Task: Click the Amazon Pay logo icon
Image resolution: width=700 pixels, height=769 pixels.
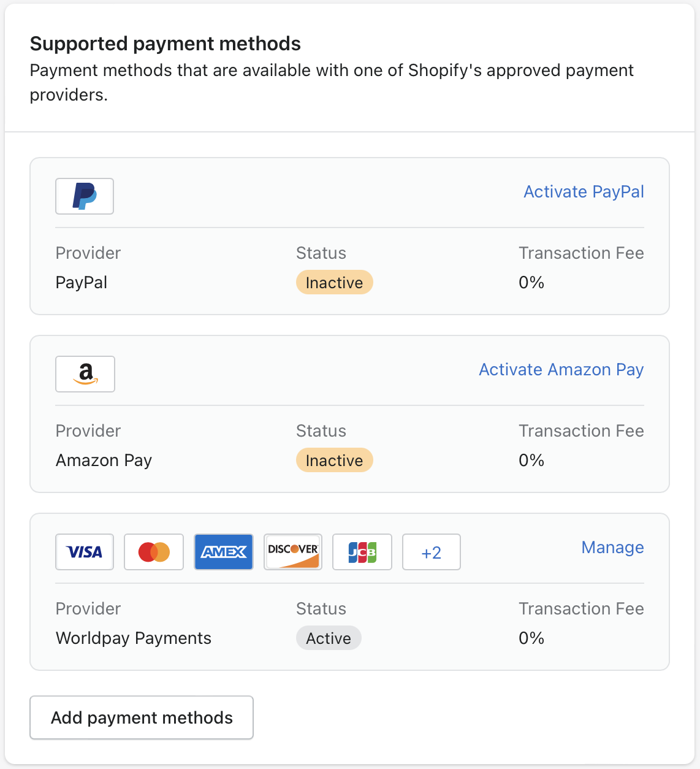Action: pos(85,374)
